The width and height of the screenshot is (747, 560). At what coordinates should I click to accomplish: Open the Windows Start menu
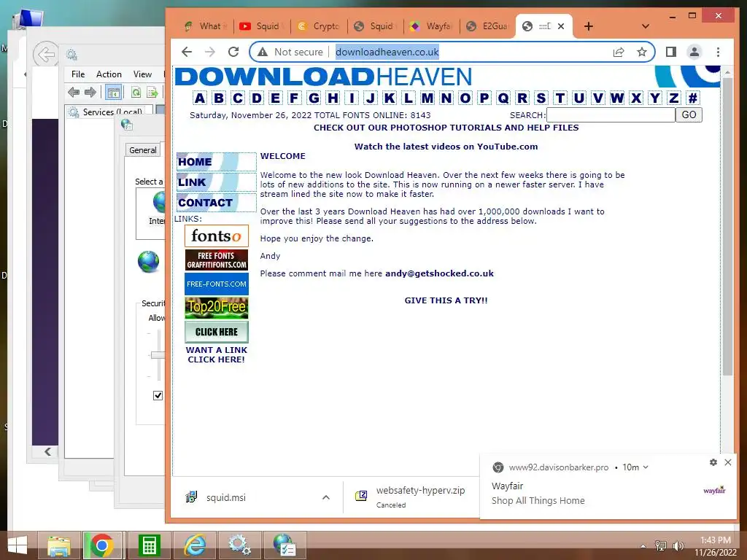18,545
